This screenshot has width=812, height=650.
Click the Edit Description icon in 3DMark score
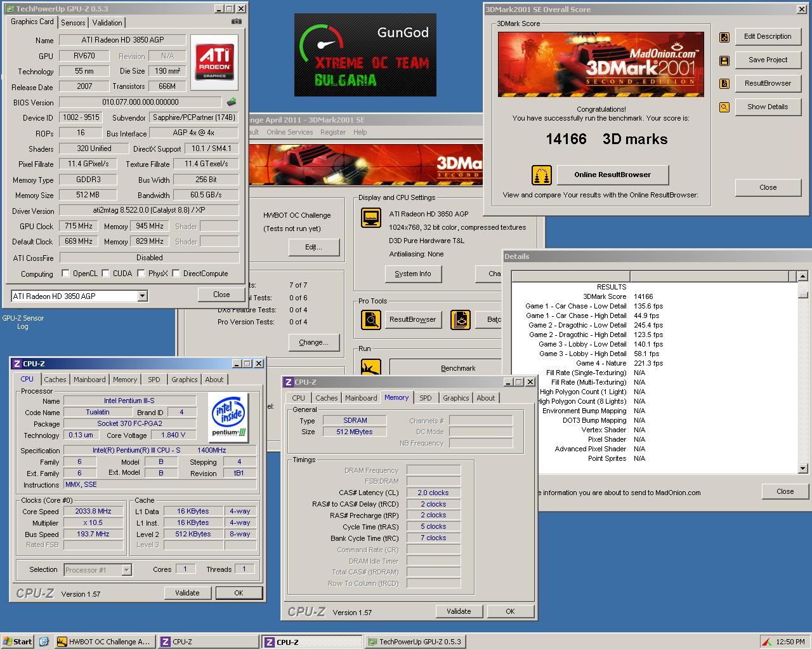(x=724, y=37)
